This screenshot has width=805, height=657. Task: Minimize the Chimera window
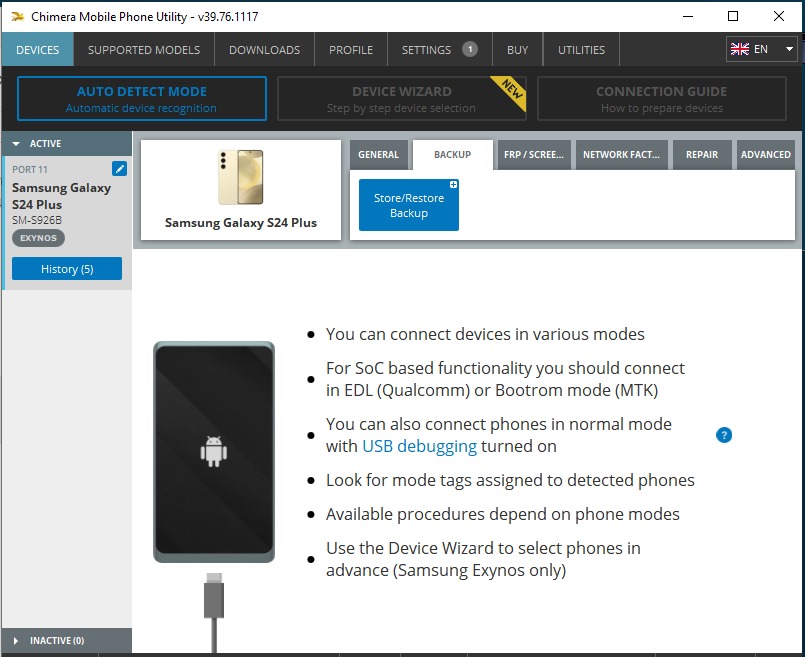[x=687, y=16]
